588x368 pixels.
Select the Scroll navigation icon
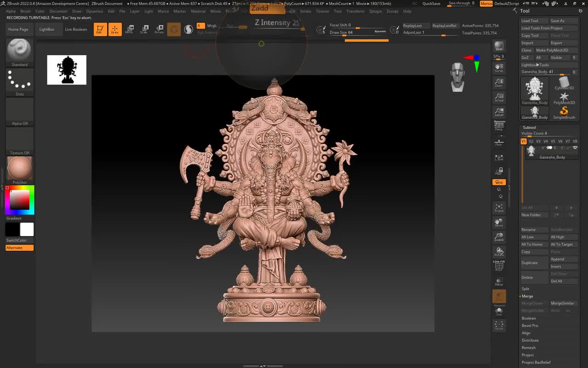point(499,68)
